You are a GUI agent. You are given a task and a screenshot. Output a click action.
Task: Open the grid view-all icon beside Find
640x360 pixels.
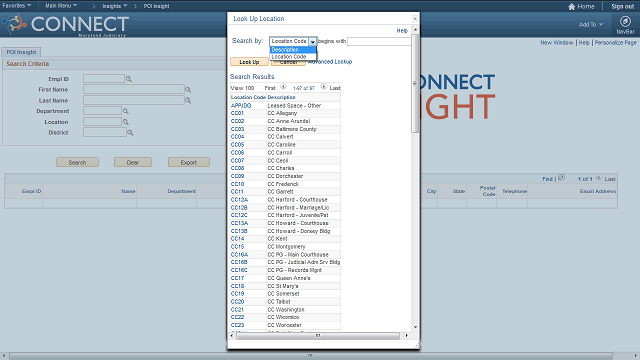coord(562,178)
